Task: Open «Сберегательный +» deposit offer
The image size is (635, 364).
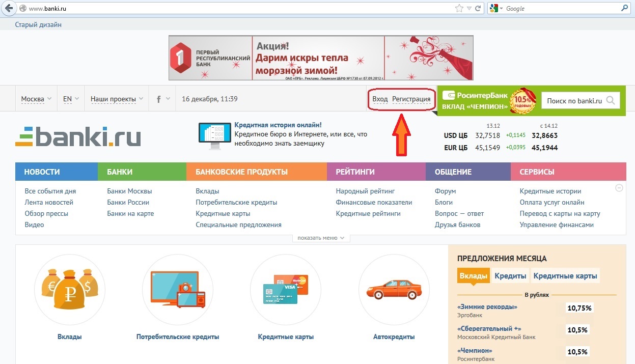Action: 489,329
